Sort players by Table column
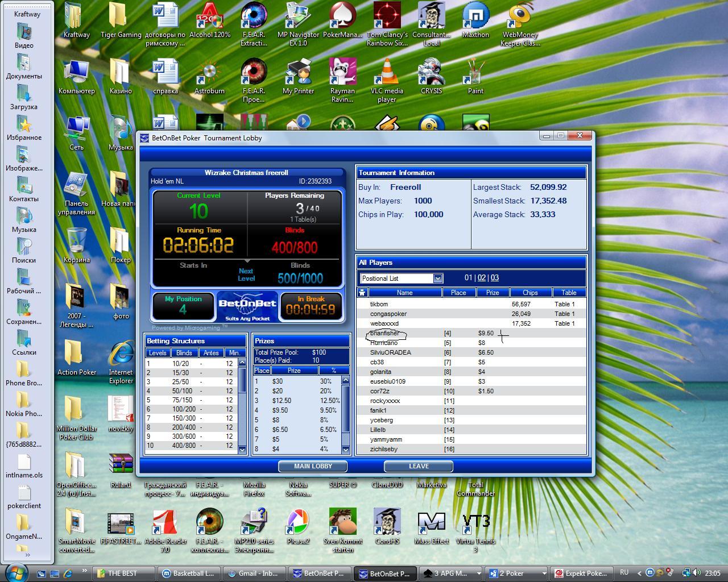Image resolution: width=728 pixels, height=582 pixels. (x=569, y=293)
